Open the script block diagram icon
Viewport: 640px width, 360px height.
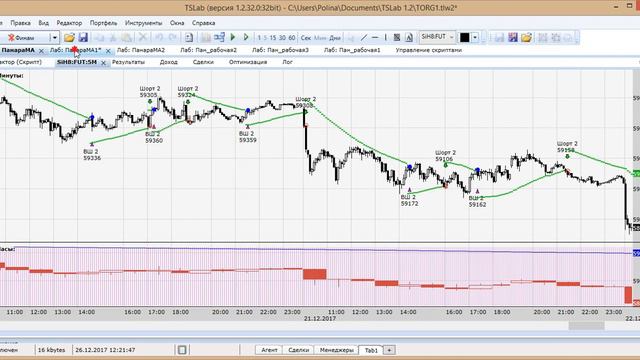coord(219,38)
